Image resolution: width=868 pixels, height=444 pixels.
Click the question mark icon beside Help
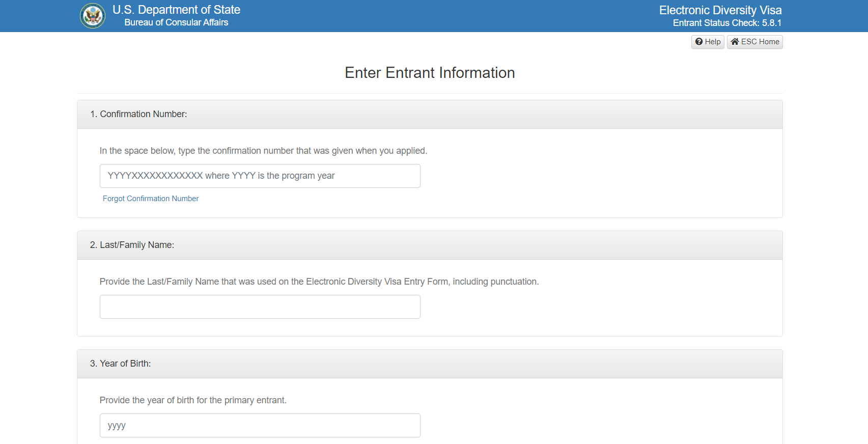pos(699,42)
